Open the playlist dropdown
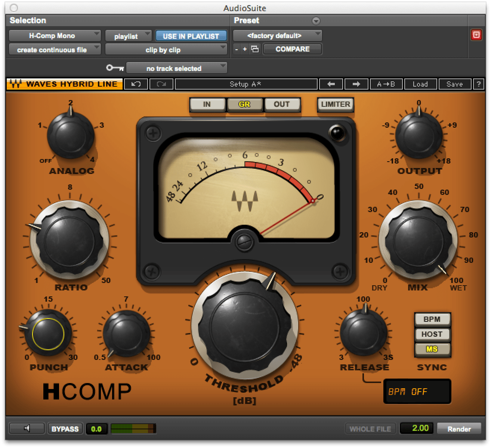Image resolution: width=491 pixels, height=448 pixels. tap(128, 36)
